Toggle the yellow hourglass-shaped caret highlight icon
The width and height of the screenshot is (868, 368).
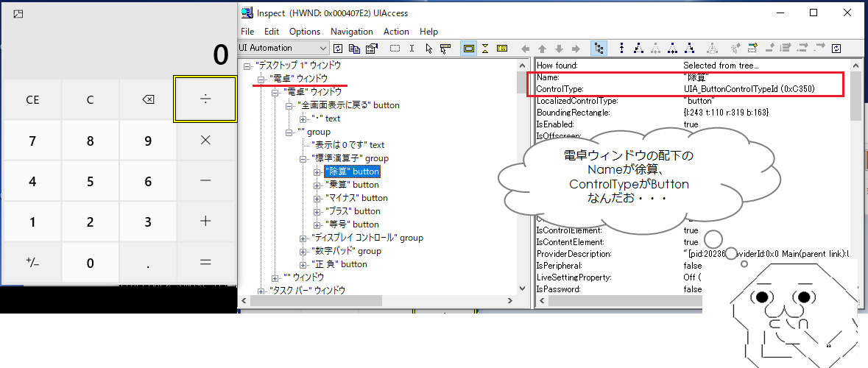pyautogui.click(x=485, y=49)
